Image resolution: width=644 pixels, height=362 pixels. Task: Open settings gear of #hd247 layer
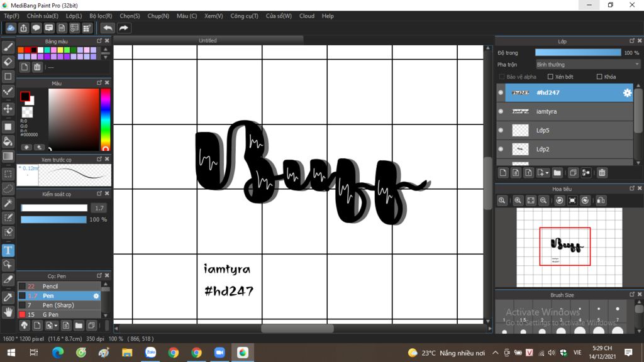(x=627, y=93)
